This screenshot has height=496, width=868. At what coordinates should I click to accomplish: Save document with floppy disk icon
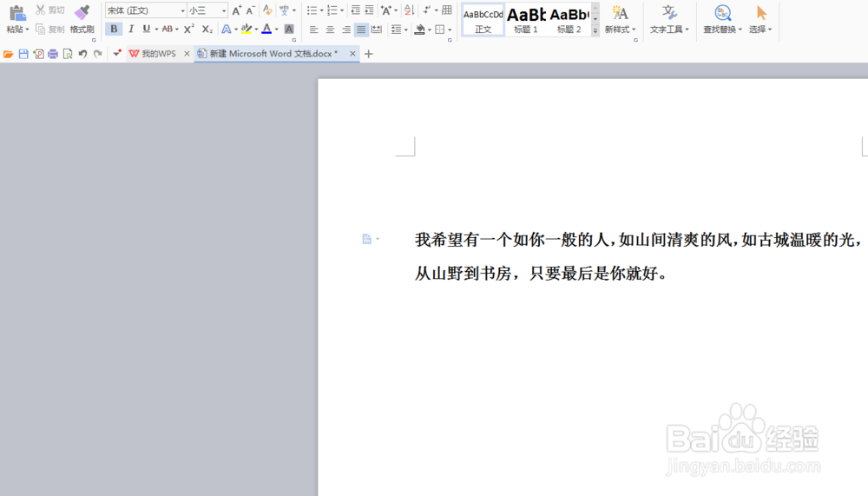[23, 54]
